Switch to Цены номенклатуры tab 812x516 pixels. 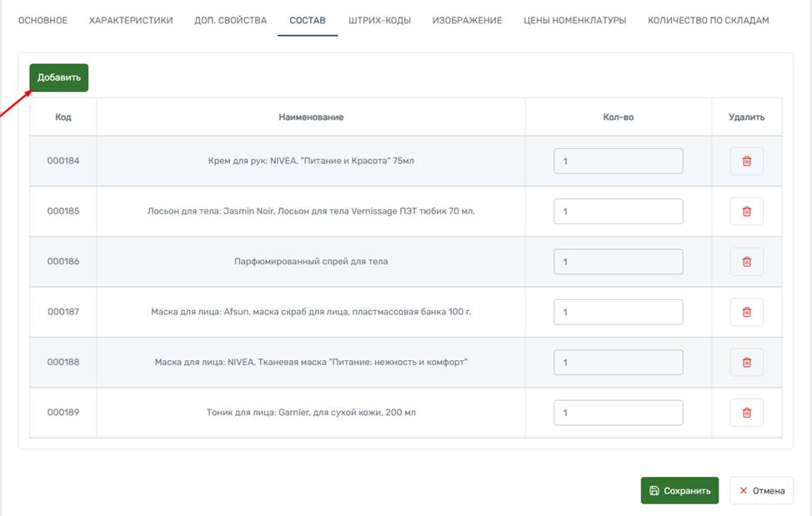pyautogui.click(x=574, y=20)
